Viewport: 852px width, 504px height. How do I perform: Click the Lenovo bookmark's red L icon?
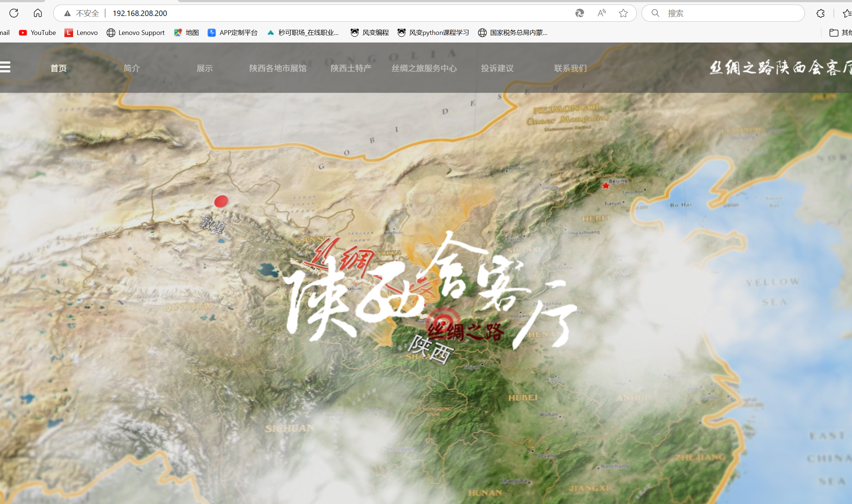(x=68, y=33)
